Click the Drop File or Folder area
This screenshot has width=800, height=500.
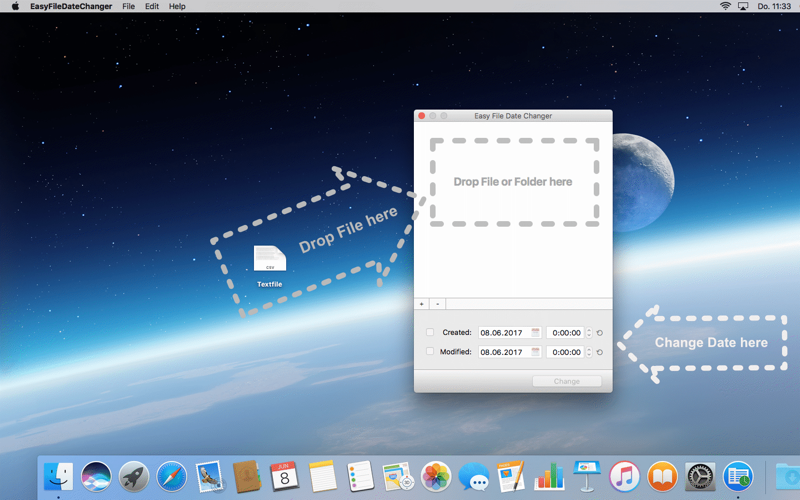coord(514,182)
